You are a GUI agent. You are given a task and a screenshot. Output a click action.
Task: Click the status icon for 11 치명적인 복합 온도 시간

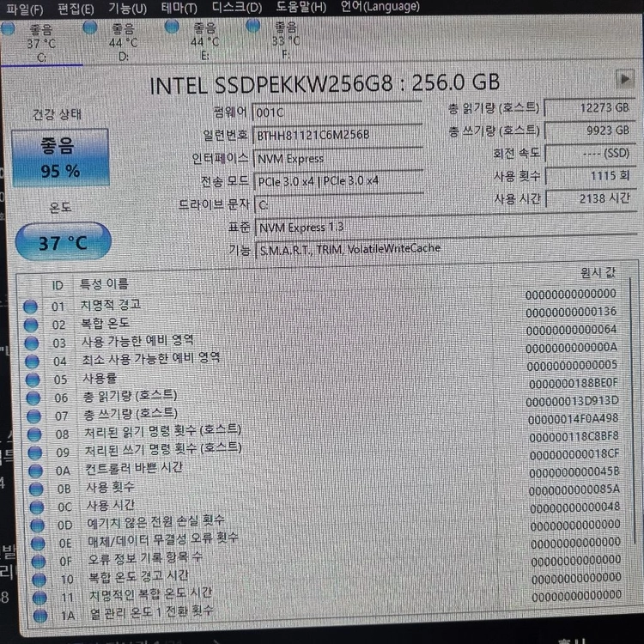click(39, 598)
